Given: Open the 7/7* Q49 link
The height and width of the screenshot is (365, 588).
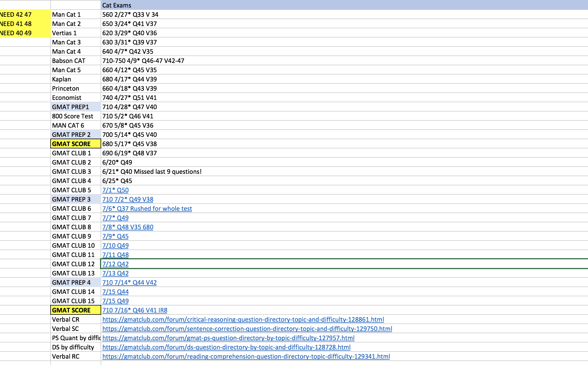Looking at the screenshot, I should pyautogui.click(x=115, y=217).
